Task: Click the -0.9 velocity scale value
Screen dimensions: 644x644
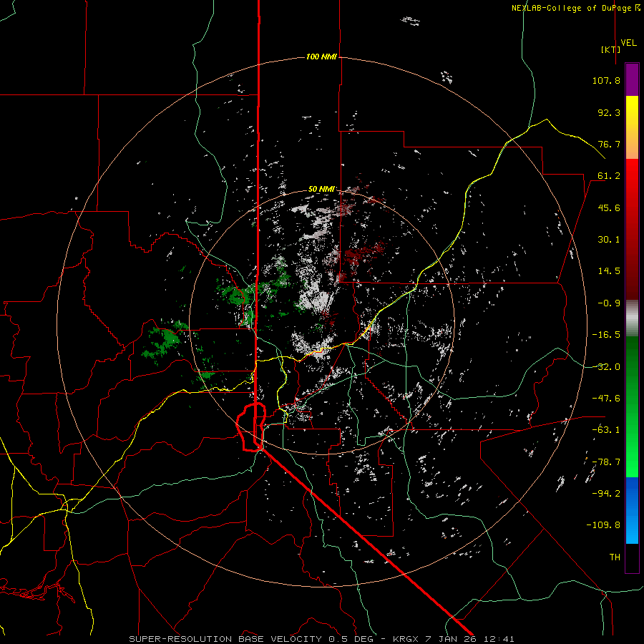Action: pos(609,303)
